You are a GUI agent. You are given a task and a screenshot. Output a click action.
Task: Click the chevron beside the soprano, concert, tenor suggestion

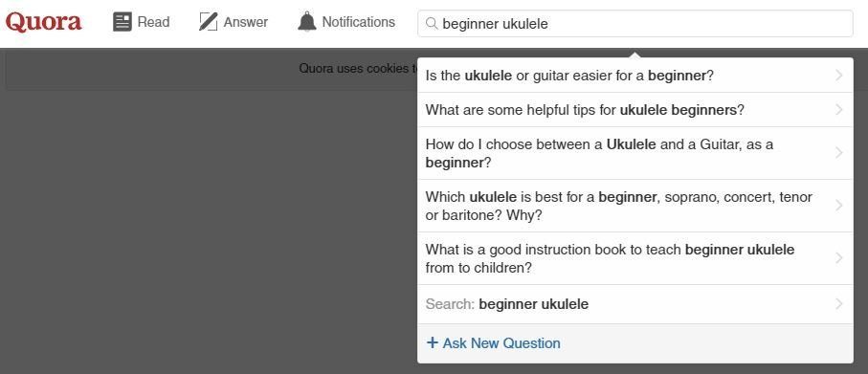839,206
